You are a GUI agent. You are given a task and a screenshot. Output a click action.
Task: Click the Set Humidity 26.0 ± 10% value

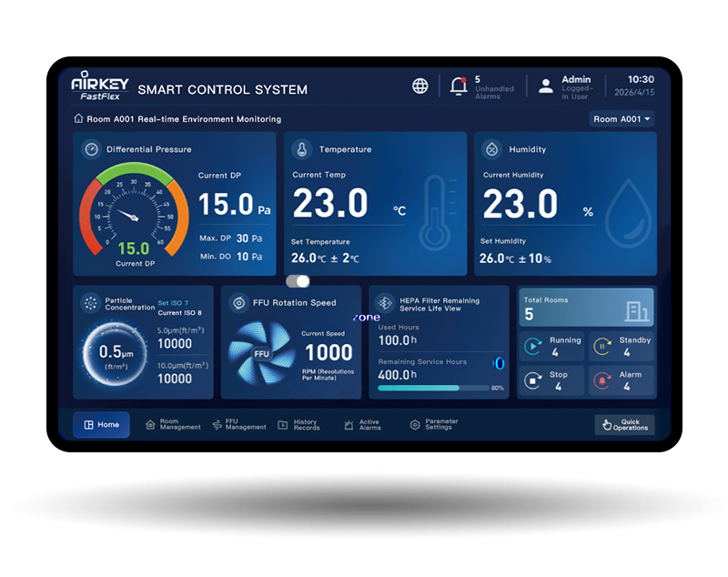tap(515, 258)
